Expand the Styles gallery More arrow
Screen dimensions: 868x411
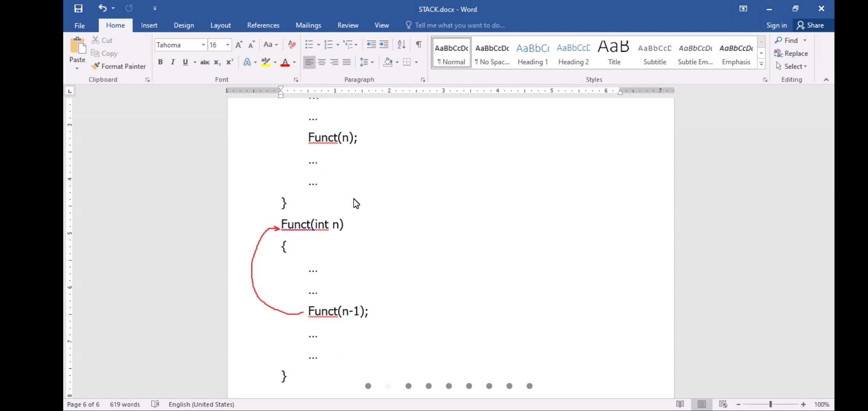coord(761,64)
